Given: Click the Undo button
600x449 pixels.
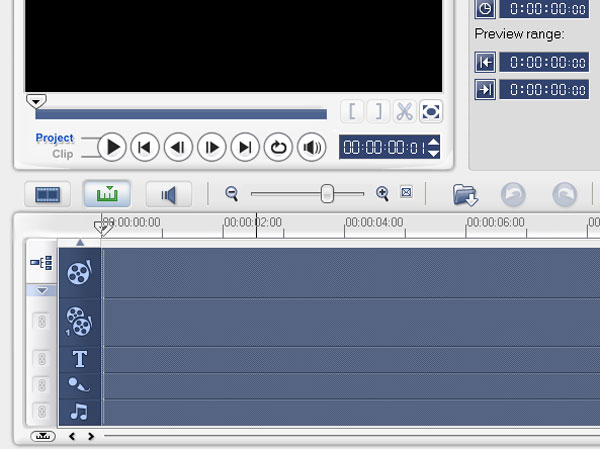Looking at the screenshot, I should click(x=513, y=194).
